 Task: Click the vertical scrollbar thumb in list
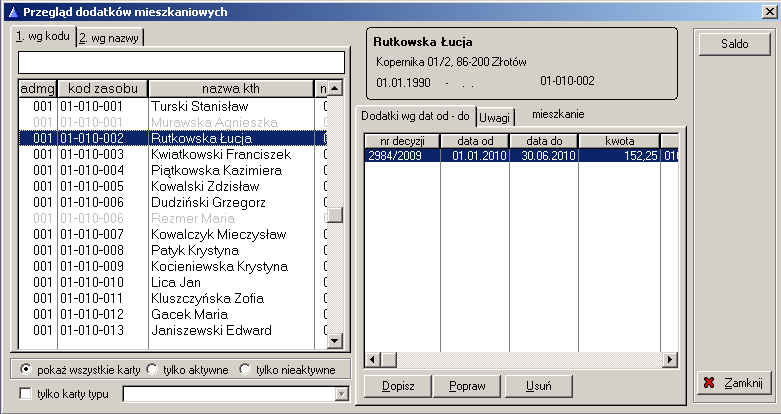[x=335, y=214]
